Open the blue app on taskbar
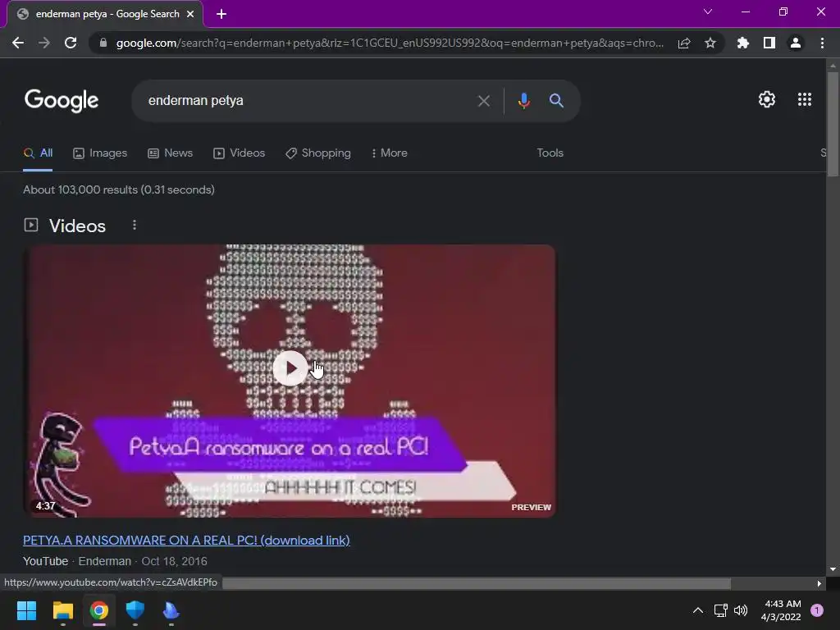840x630 pixels. [171, 610]
